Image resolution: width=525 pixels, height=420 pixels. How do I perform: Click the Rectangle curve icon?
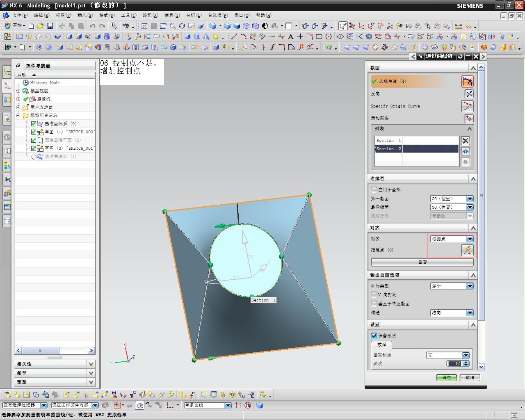tap(319, 37)
